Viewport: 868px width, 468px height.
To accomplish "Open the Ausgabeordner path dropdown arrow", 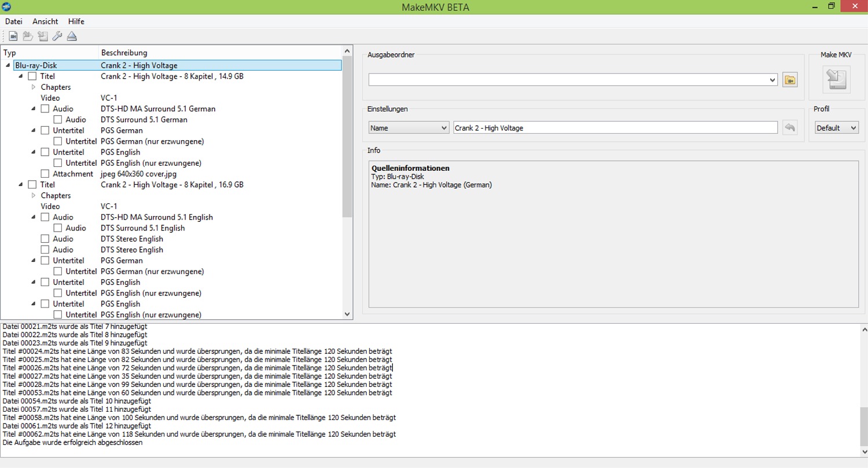I will click(x=773, y=80).
